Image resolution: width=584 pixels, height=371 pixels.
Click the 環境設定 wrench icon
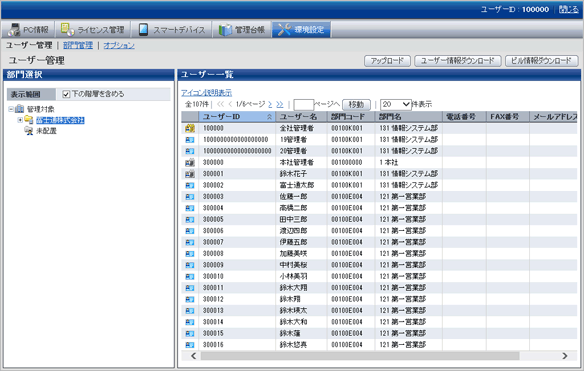[284, 29]
